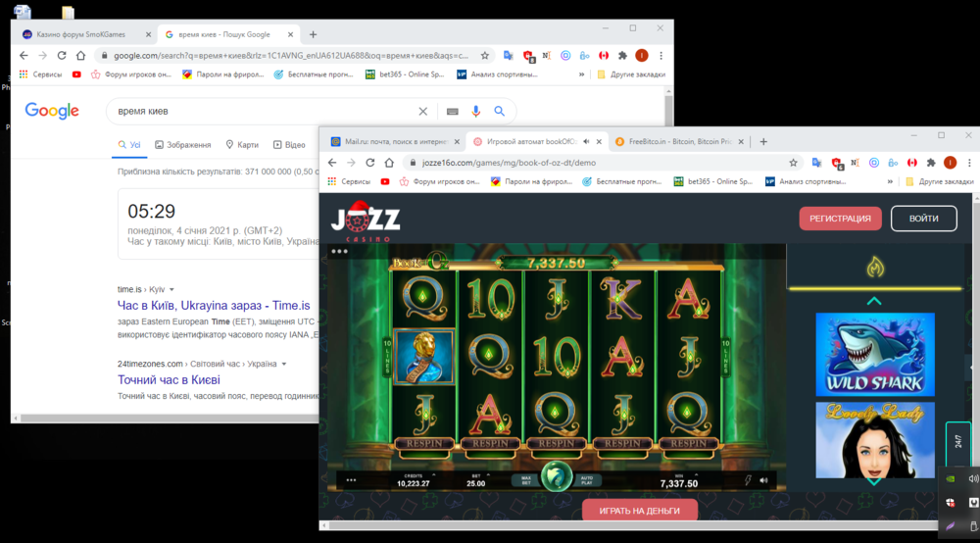Open the Wild Shark game thumbnail

pos(875,354)
